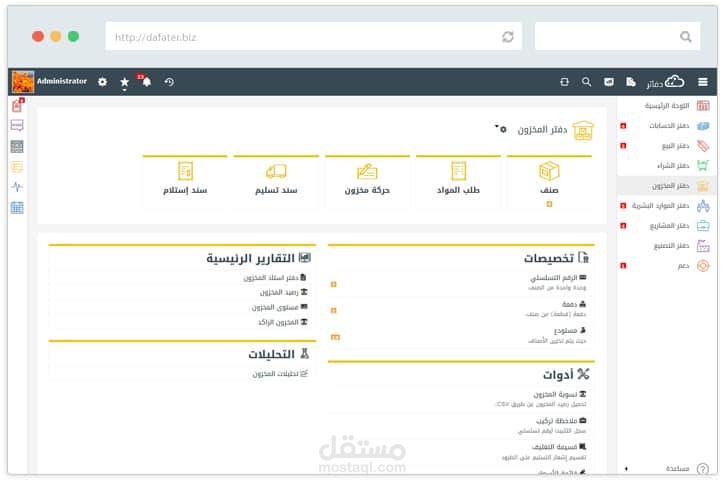
Task: Open the سند إستلام card
Action: [185, 183]
